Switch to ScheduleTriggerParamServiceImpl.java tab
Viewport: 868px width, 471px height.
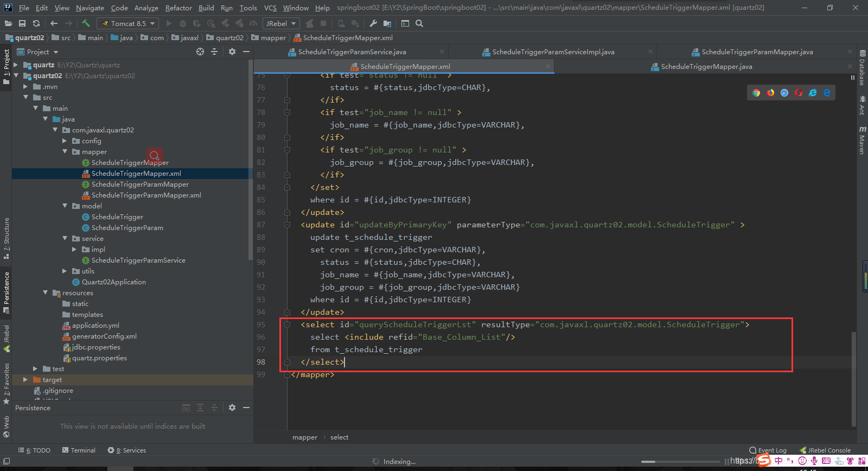[553, 52]
